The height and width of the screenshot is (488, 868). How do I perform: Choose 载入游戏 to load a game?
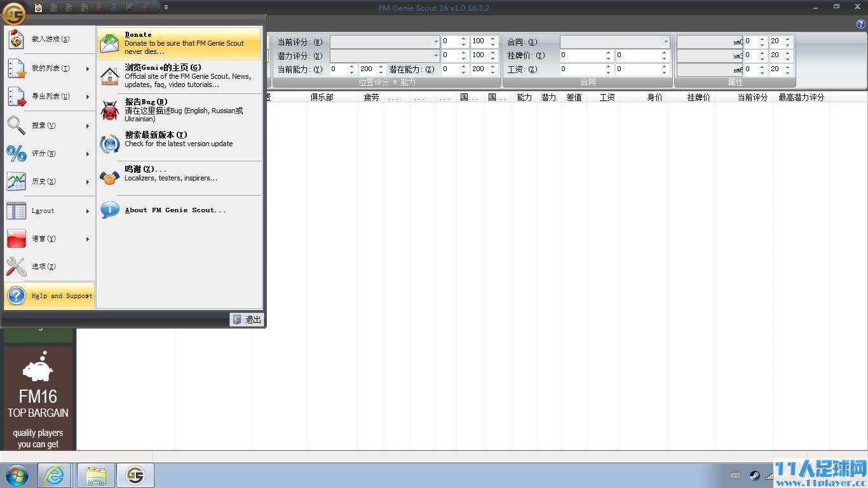[50, 39]
